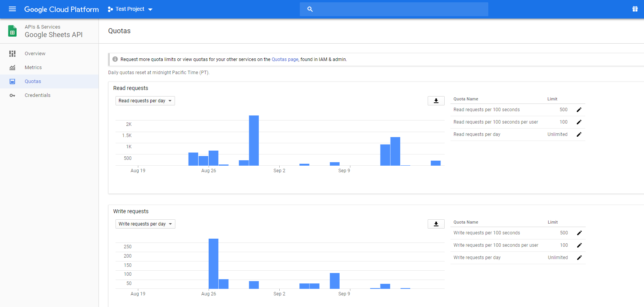644x307 pixels.
Task: Edit Write requests per day limit
Action: (579, 258)
